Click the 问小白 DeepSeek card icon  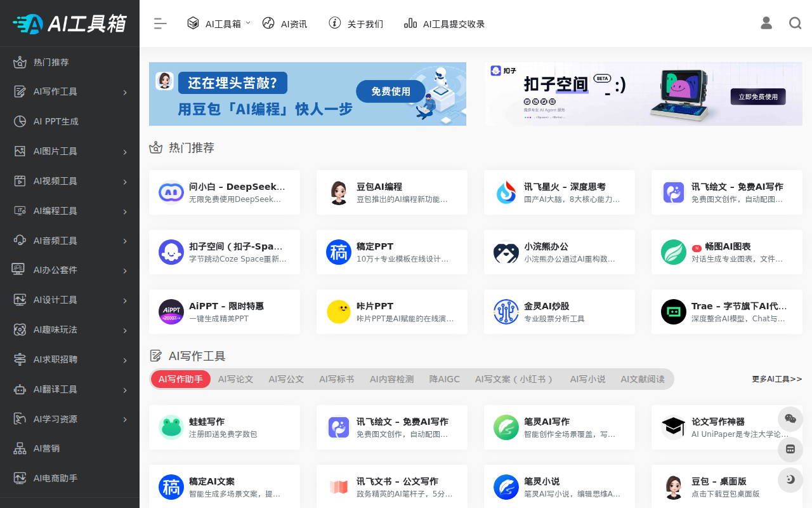171,192
